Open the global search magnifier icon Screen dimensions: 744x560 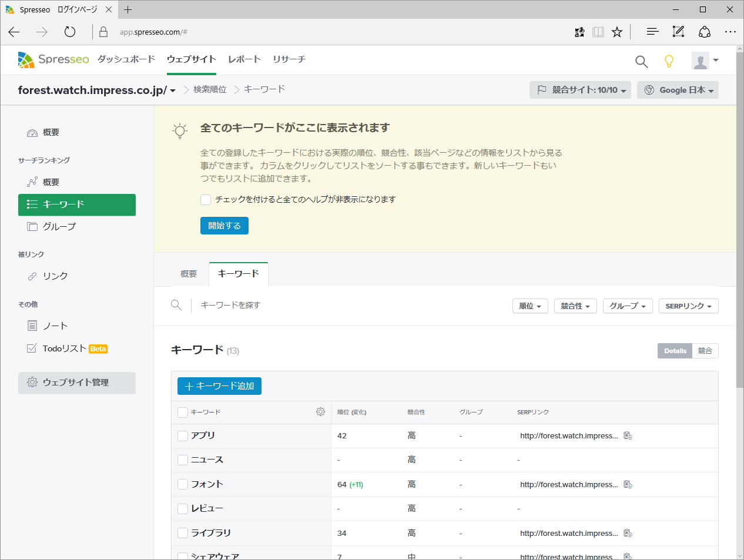(641, 61)
